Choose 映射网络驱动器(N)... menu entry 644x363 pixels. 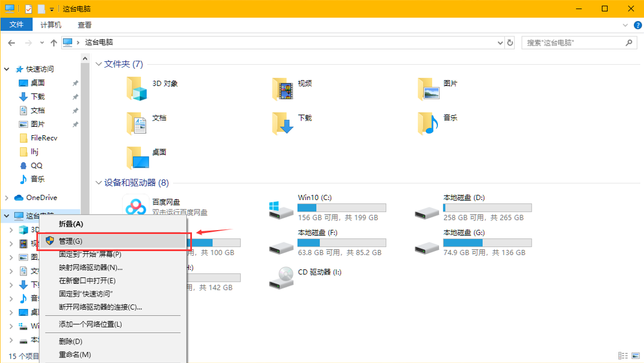pyautogui.click(x=113, y=268)
